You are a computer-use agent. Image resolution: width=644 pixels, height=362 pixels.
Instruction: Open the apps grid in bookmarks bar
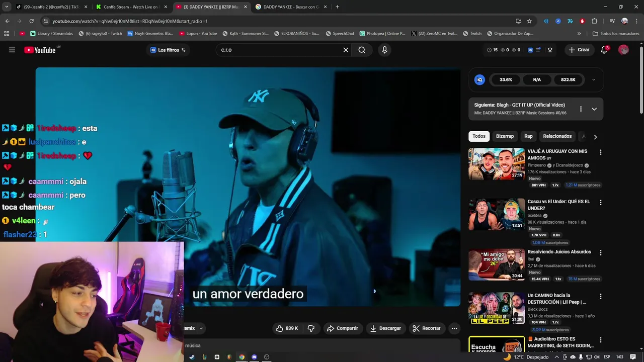click(7, 34)
